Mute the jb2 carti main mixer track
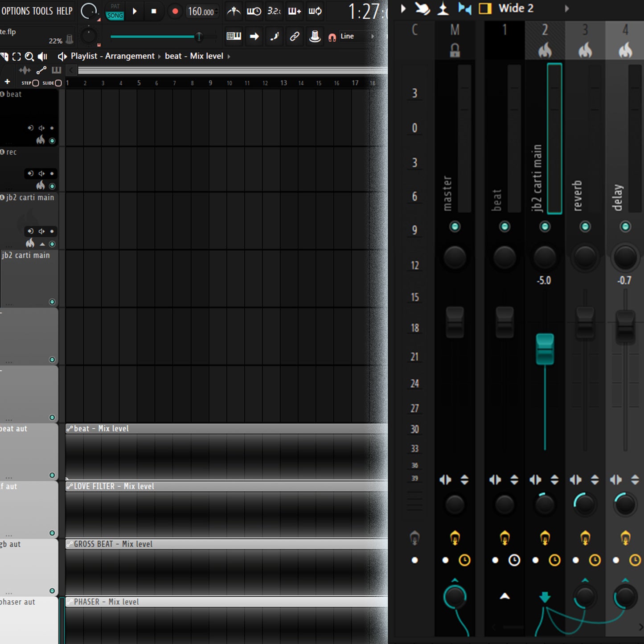 coord(545,227)
